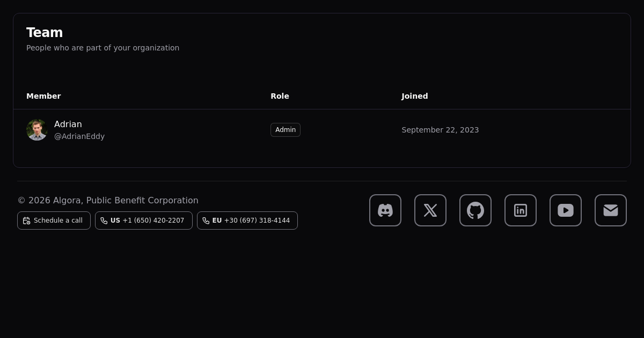Click the Algora copyright text
This screenshot has width=644, height=338.
tap(108, 200)
